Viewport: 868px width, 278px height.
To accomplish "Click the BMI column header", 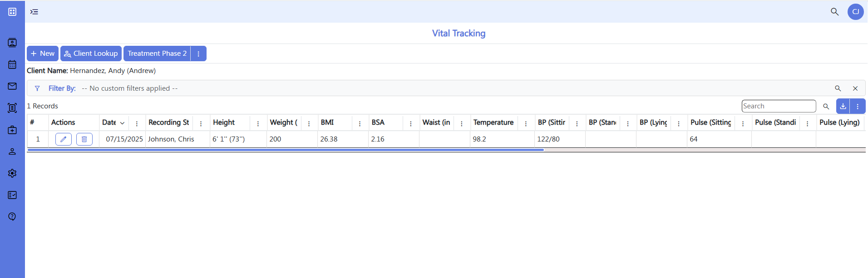I will (327, 122).
